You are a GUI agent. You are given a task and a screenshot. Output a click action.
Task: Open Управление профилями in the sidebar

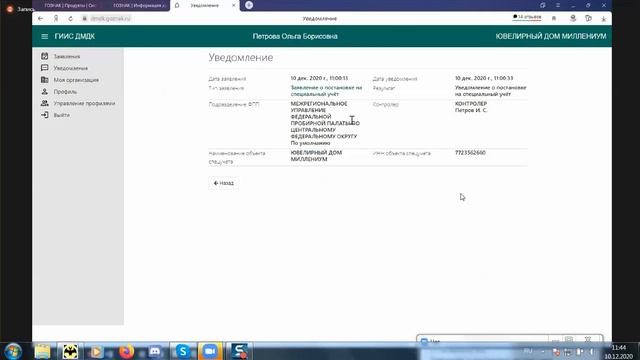(84, 104)
